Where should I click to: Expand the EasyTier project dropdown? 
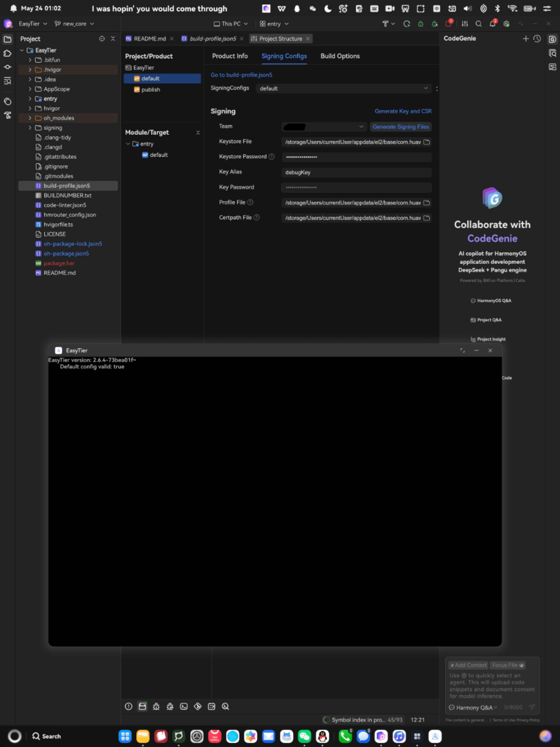33,24
